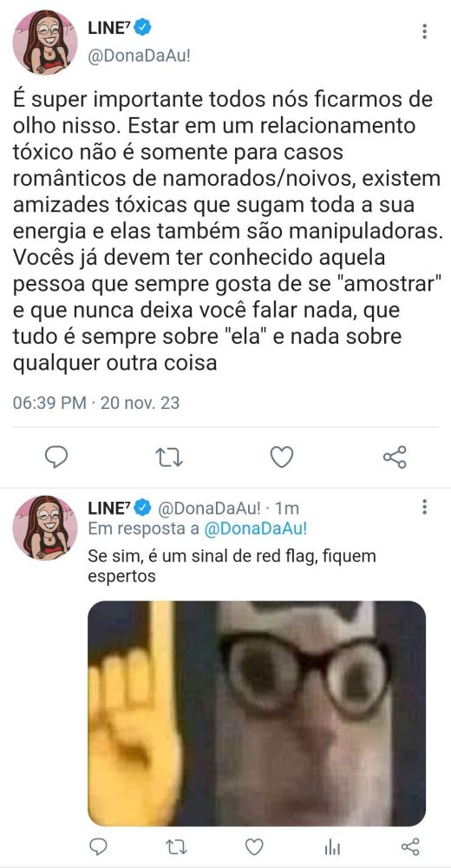Open the main tweet's three-dot menu
451x868 pixels.
click(424, 31)
